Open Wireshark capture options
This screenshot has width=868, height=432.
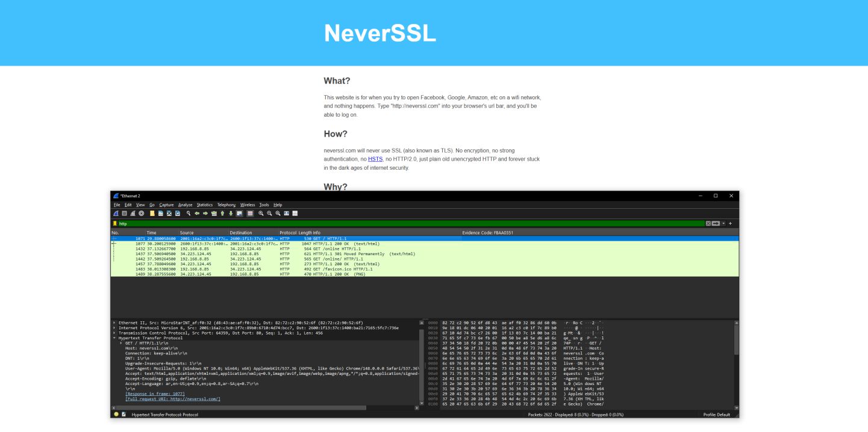pyautogui.click(x=142, y=214)
